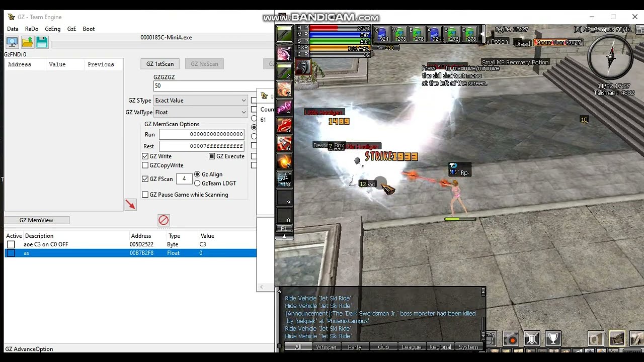644x362 pixels.
Task: Use skill slot 4 purple energy icon
Action: 284,107
